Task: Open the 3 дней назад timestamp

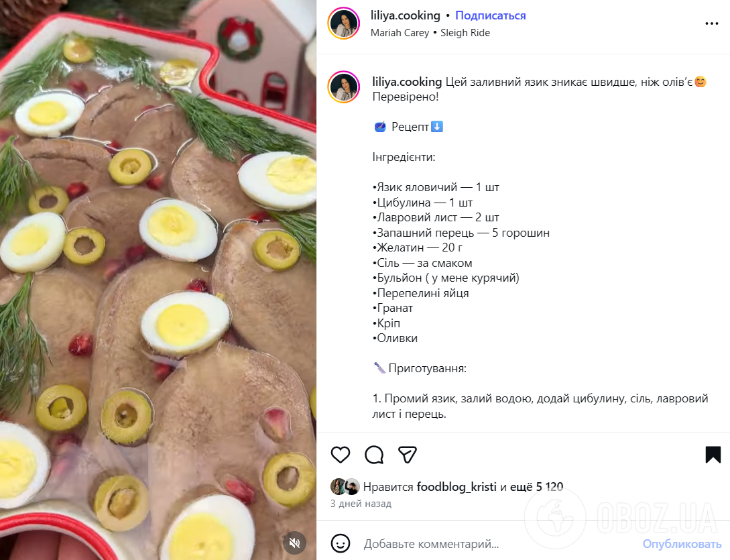Action: [x=361, y=504]
